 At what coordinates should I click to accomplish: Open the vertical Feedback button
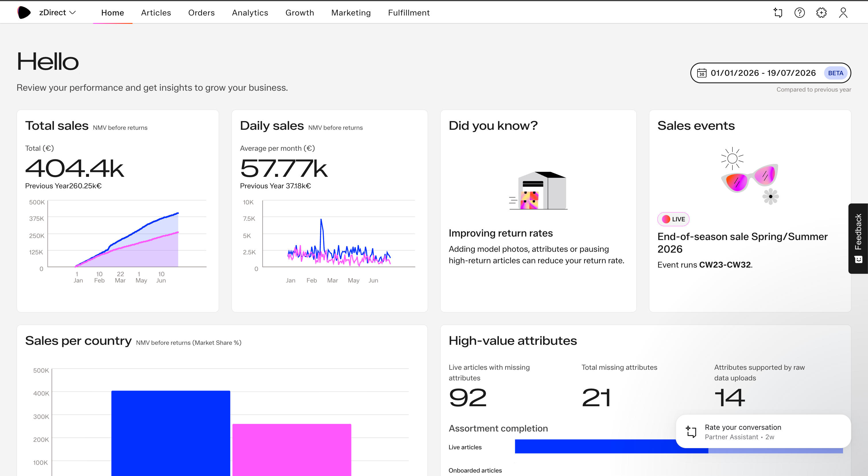pos(858,238)
